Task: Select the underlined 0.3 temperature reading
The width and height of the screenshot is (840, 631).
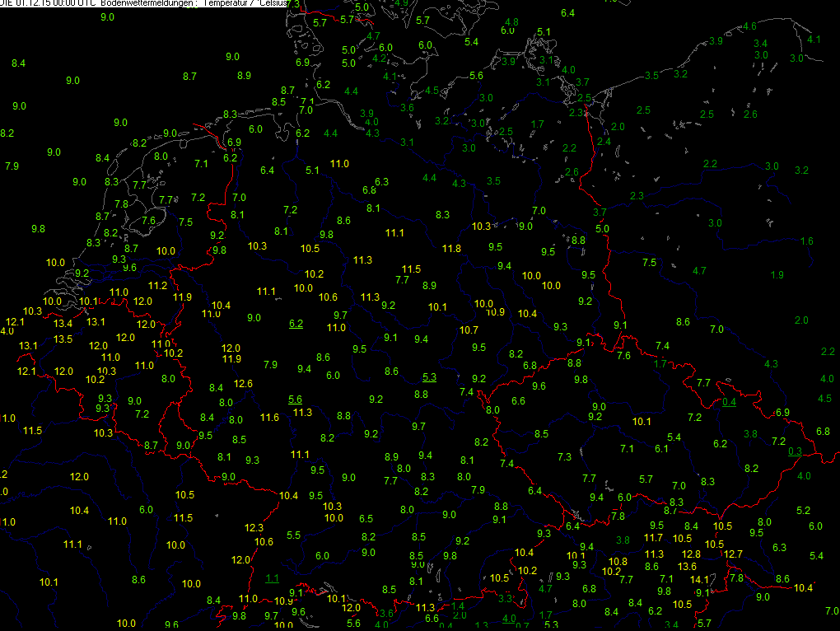Action: tap(795, 451)
